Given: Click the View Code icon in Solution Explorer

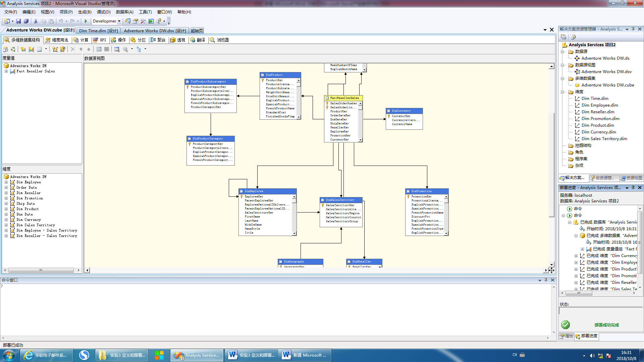Looking at the screenshot, I should [573, 37].
